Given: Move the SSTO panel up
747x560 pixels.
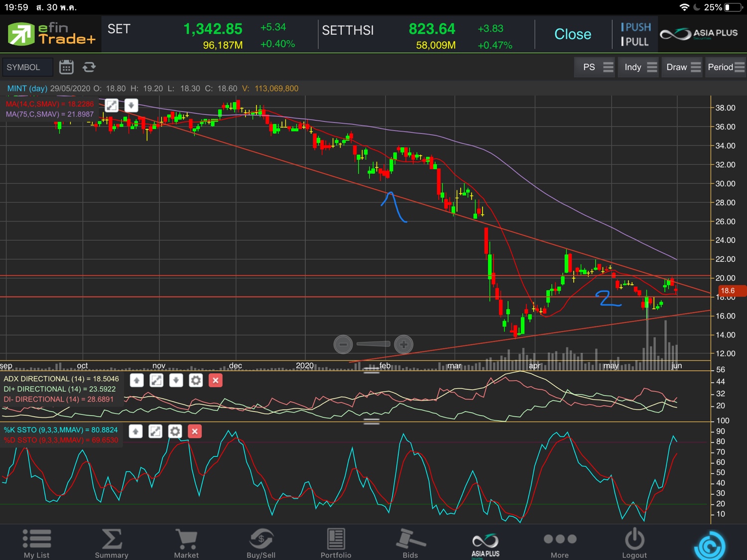Looking at the screenshot, I should coord(135,431).
